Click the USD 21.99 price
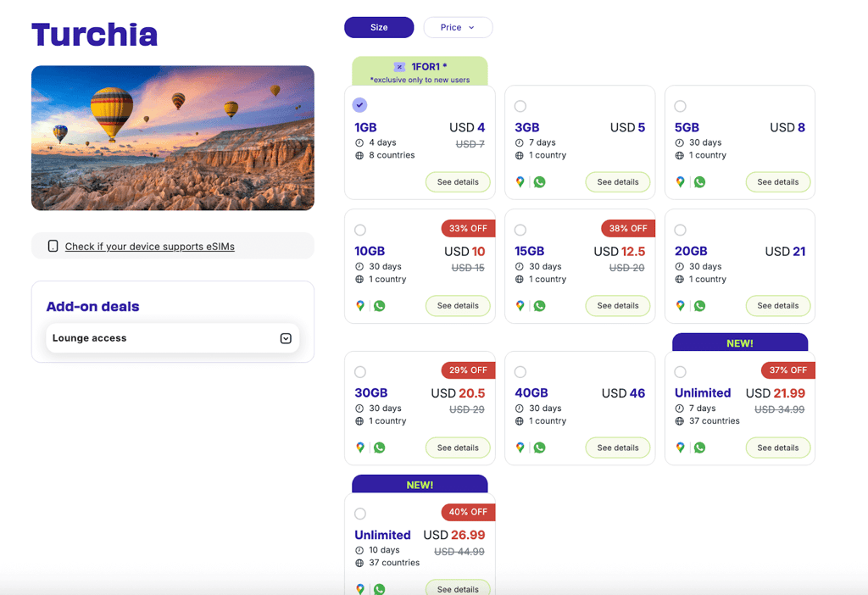 775,393
